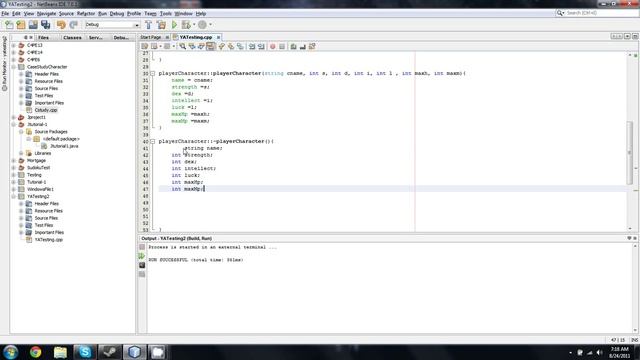
Task: Select YATesting.cpp in project tree
Action: click(x=49, y=240)
